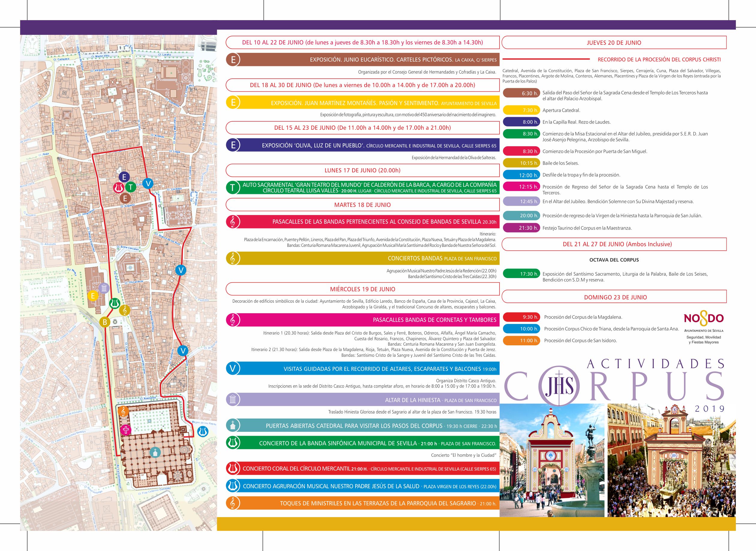Click the brown E exhibition marker on map
Viewport: 756px width, 551px height.
[125, 198]
